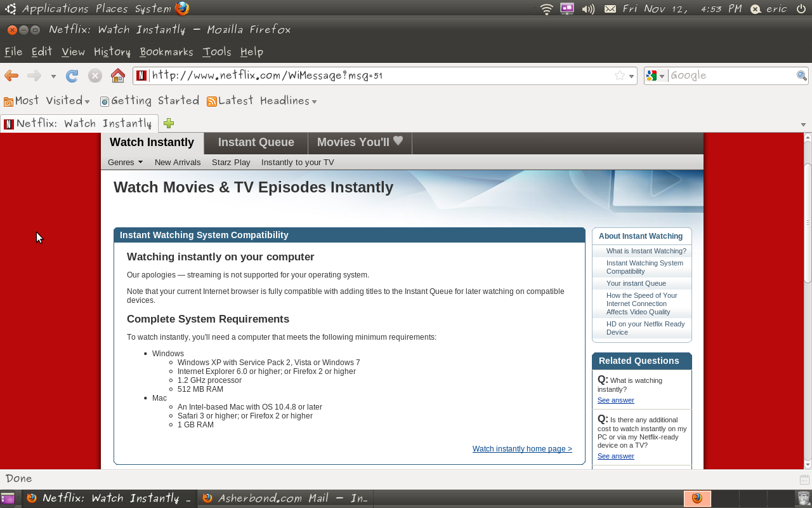This screenshot has height=508, width=812.
Task: Open the Trash in the bottom panel
Action: point(804,498)
